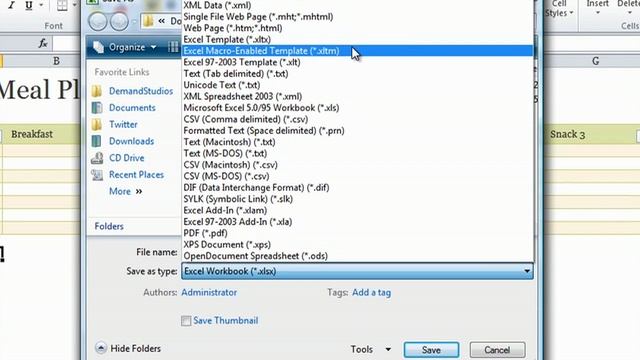Image resolution: width=640 pixels, height=360 pixels.
Task: Choose SYLK (Symbolic Link) (*.slk)
Action: tap(357, 199)
